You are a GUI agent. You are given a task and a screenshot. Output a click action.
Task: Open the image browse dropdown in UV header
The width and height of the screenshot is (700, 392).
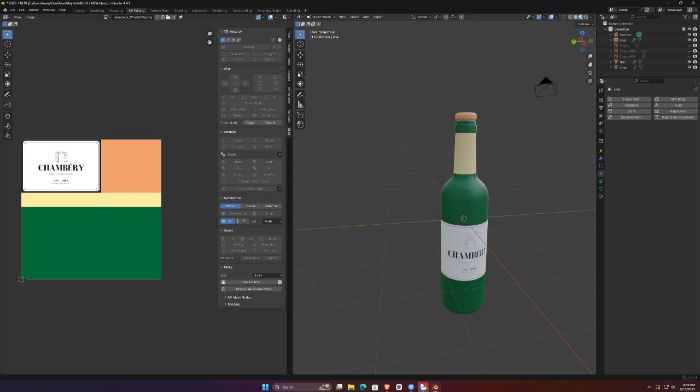pyautogui.click(x=107, y=17)
